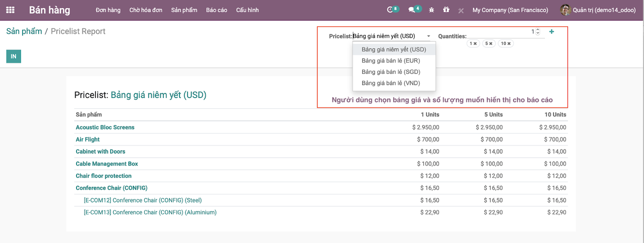Viewport: 644px width, 243px height.
Task: Click the debug bug icon
Action: [432, 10]
